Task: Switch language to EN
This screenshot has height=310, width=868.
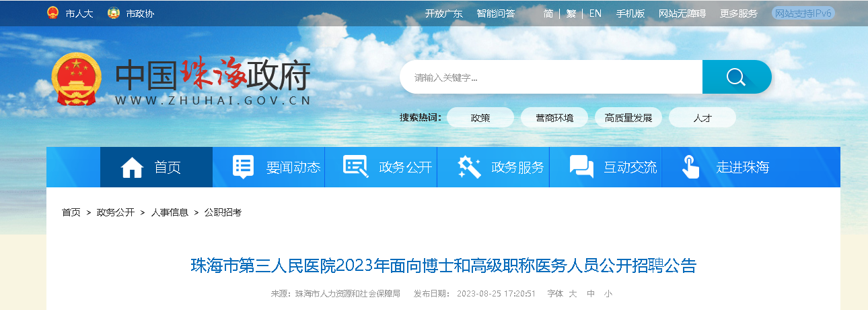Action: (x=595, y=13)
